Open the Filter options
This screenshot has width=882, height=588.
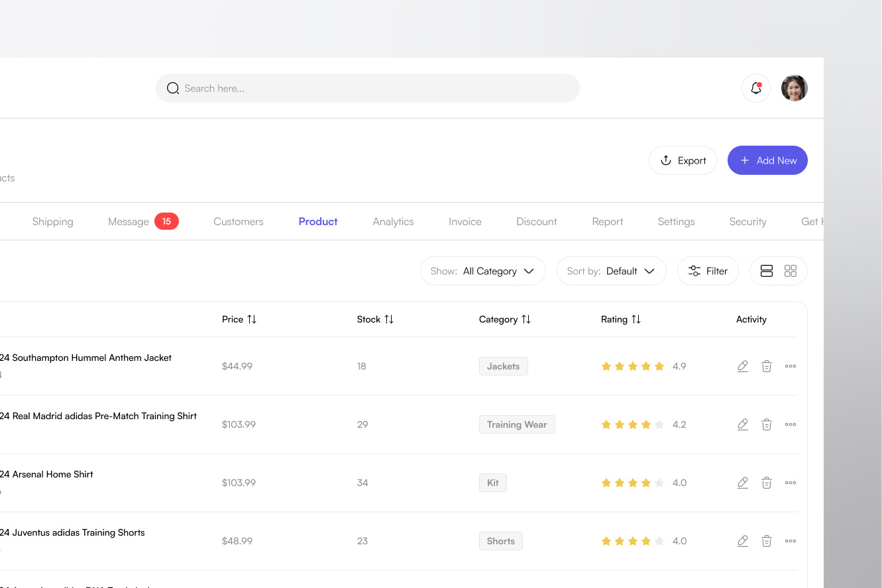[x=708, y=271]
